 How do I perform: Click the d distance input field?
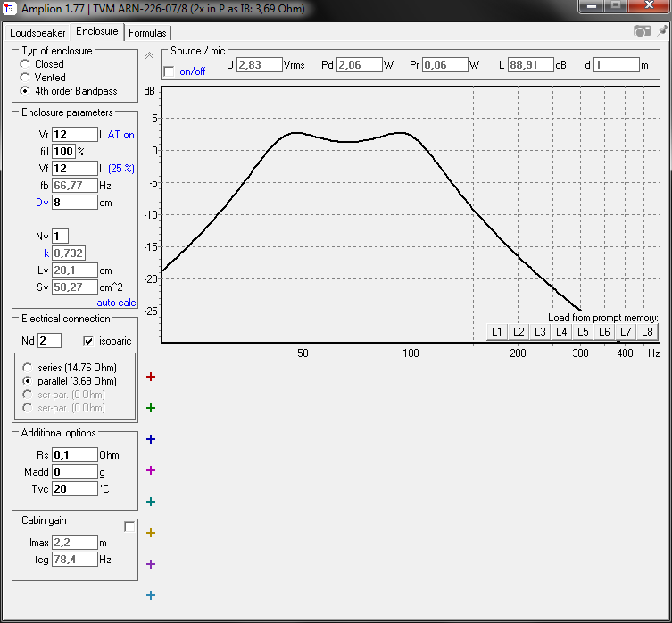pyautogui.click(x=617, y=65)
